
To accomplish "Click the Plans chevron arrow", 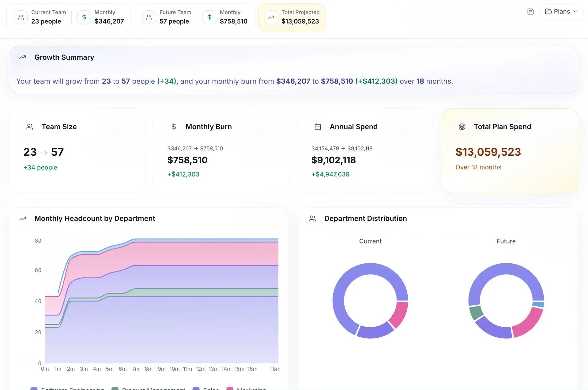I will point(575,12).
